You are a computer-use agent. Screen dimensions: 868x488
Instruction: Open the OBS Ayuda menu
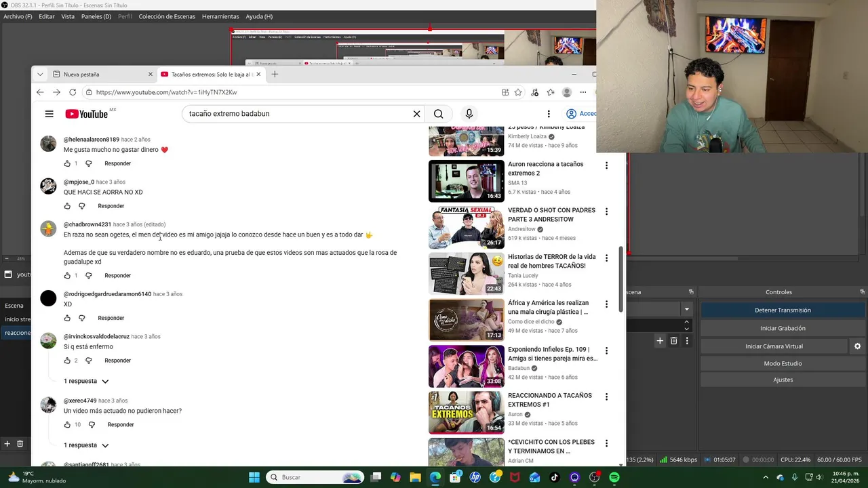[259, 16]
